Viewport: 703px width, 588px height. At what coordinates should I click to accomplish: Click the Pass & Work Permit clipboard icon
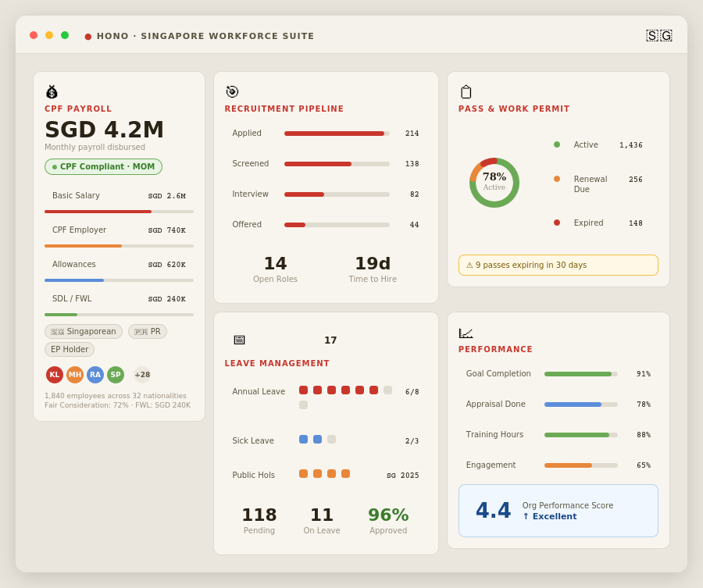466,92
